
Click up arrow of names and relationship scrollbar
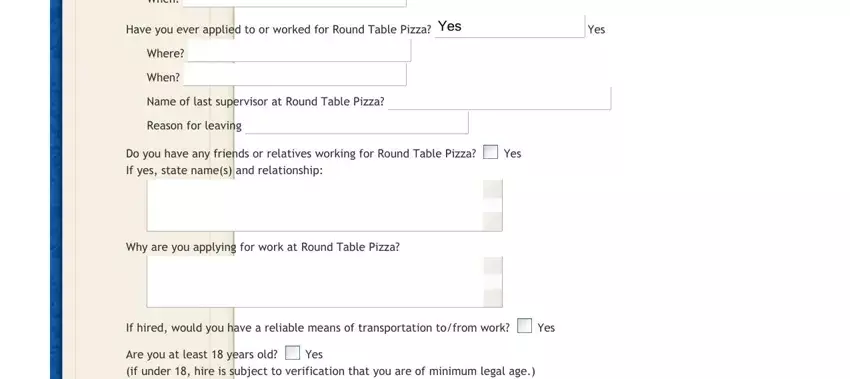[493, 189]
